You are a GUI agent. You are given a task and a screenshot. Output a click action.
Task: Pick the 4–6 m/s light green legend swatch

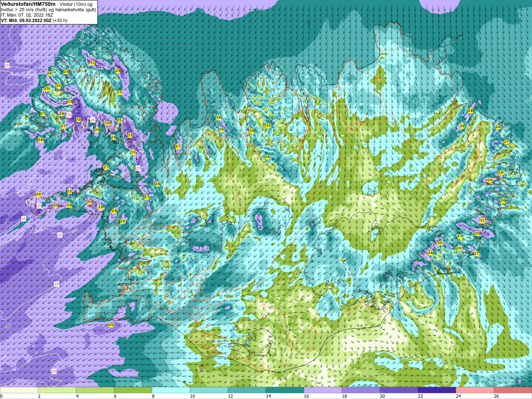tap(95, 390)
